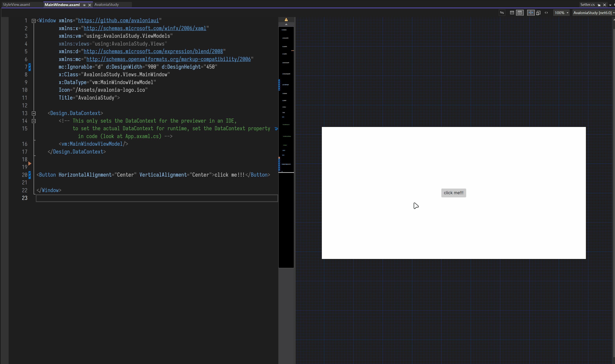This screenshot has width=615, height=364.
Task: Keep the Setter.cs tab open
Action: pos(599,5)
